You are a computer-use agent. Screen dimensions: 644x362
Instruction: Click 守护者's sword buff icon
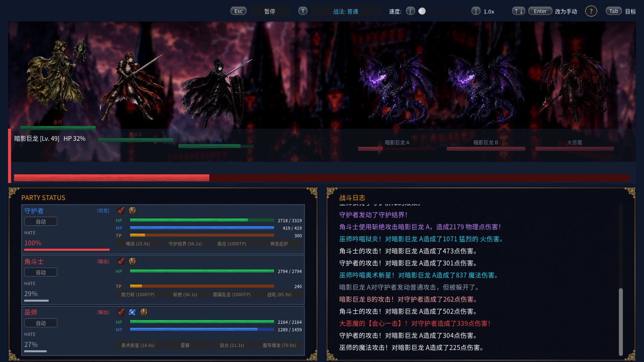[121, 210]
